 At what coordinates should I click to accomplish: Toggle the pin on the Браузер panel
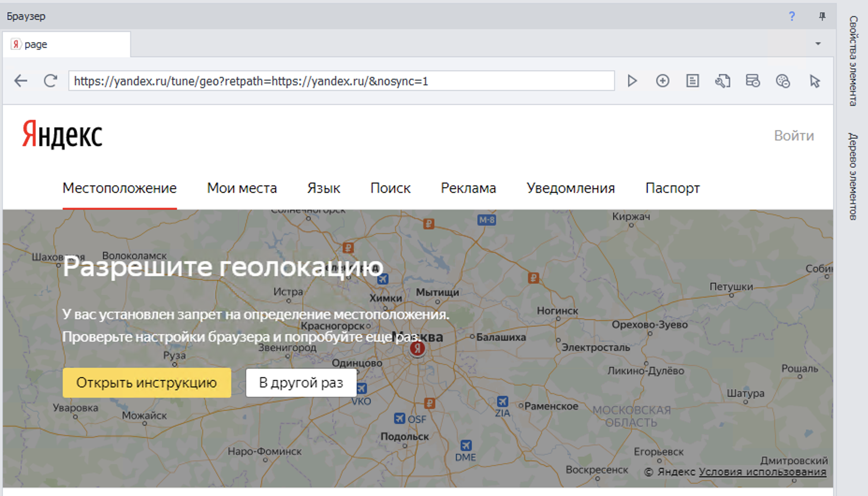click(822, 16)
